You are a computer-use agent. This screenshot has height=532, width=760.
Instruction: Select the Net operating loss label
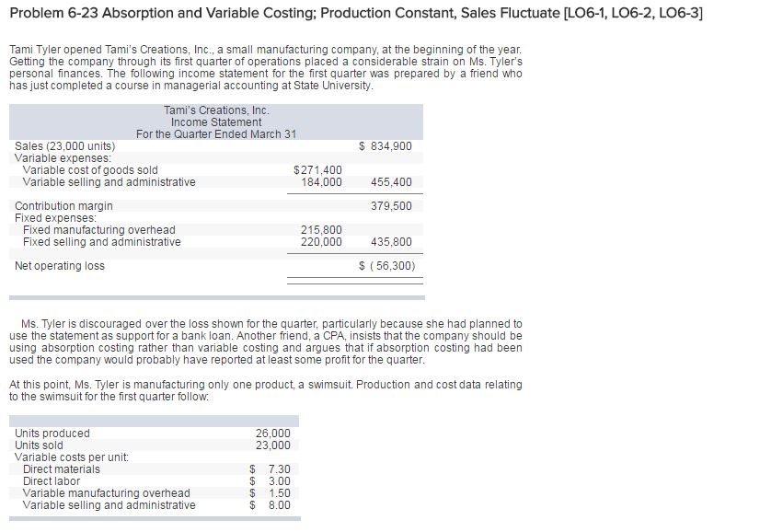point(60,266)
